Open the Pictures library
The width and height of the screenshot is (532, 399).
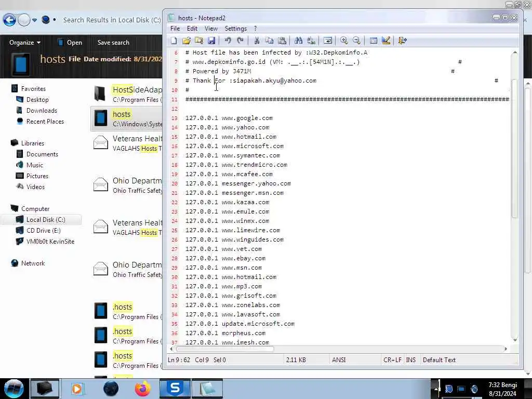coord(37,176)
